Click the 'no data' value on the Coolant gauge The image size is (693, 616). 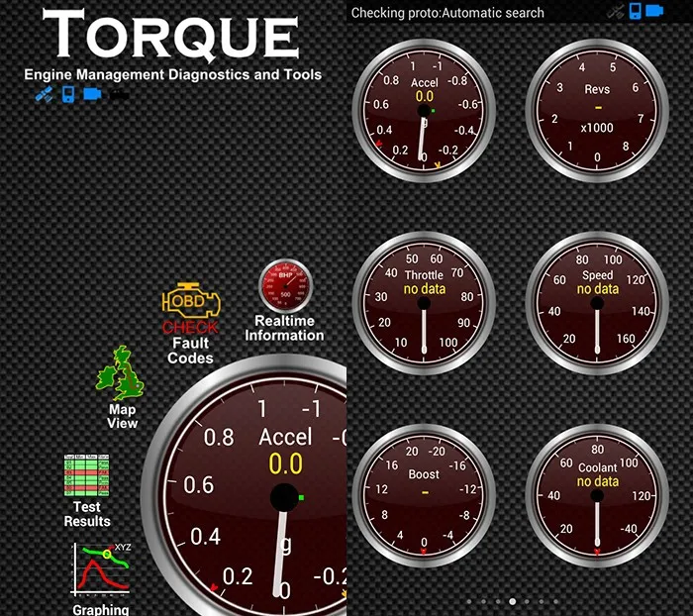(x=598, y=481)
